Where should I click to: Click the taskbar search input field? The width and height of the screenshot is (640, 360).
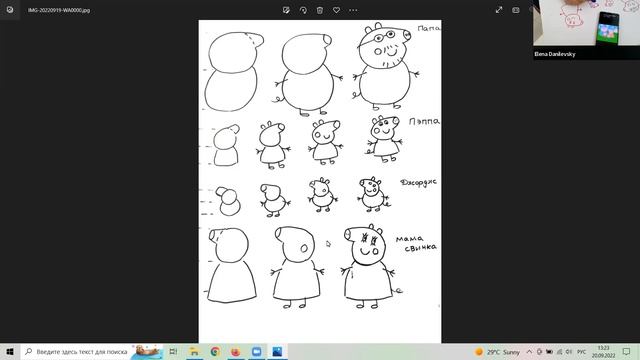[92, 351]
